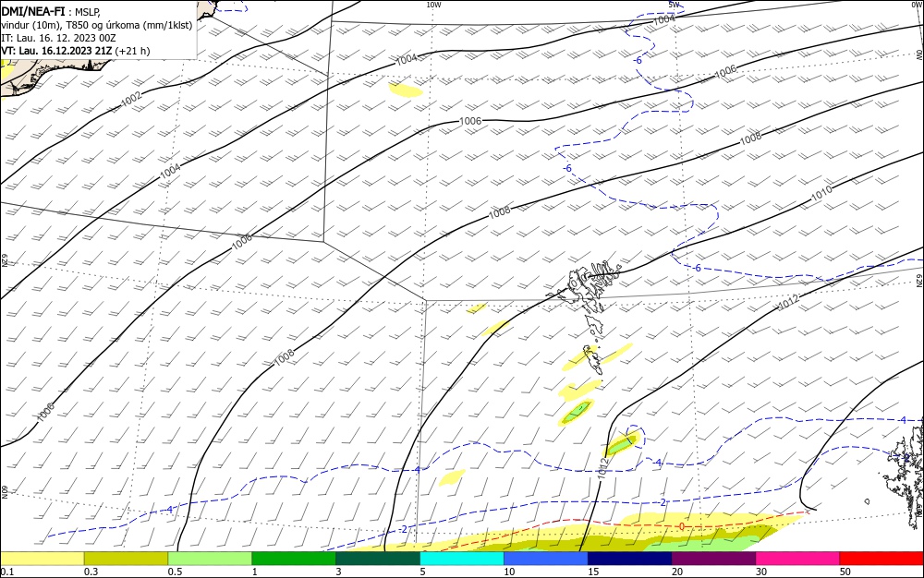Click the "1002" isobar label

(x=131, y=99)
